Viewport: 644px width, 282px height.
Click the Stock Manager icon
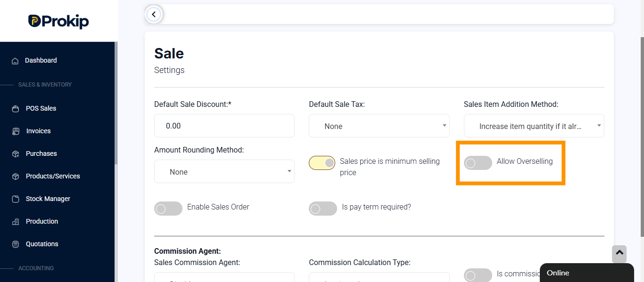point(16,199)
